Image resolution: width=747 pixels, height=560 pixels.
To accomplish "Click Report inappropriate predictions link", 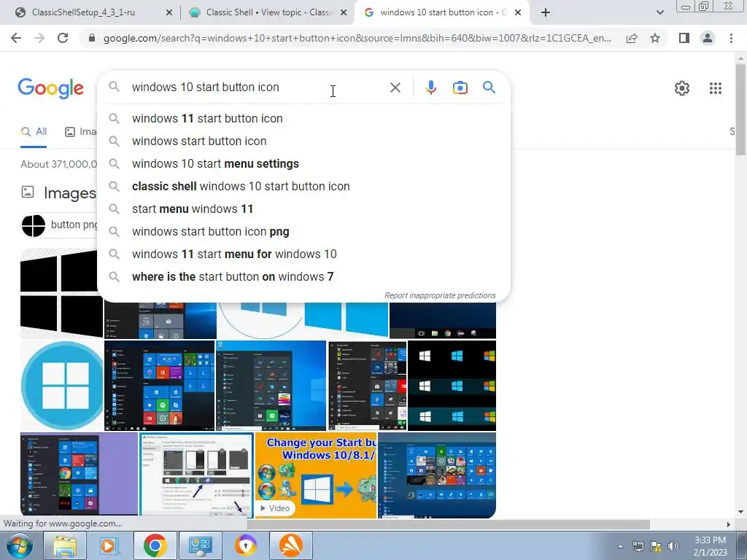I will (440, 296).
